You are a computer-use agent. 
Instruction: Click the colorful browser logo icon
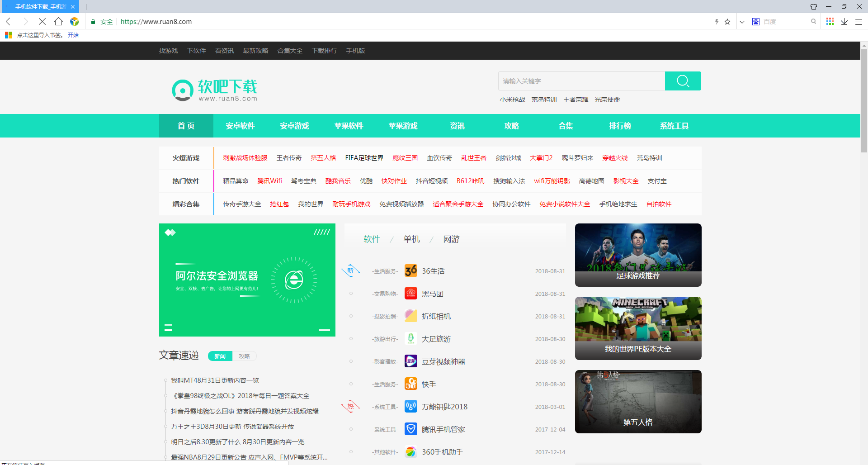(x=75, y=21)
